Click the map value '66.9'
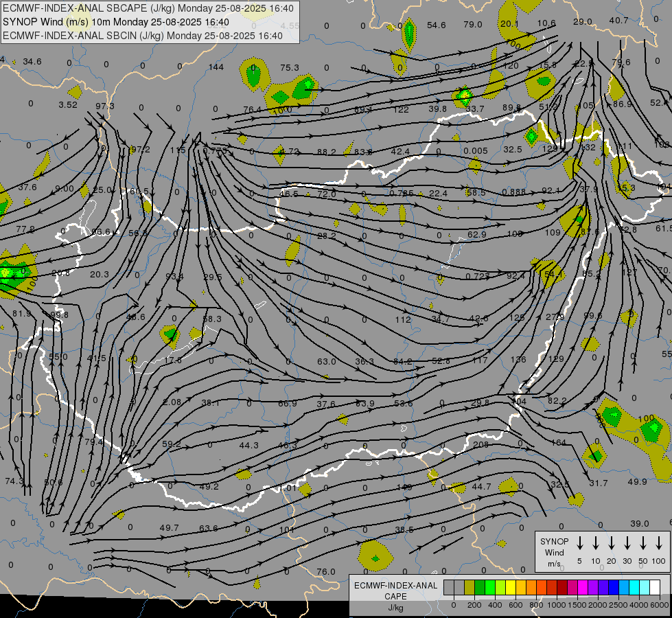 tap(287, 404)
